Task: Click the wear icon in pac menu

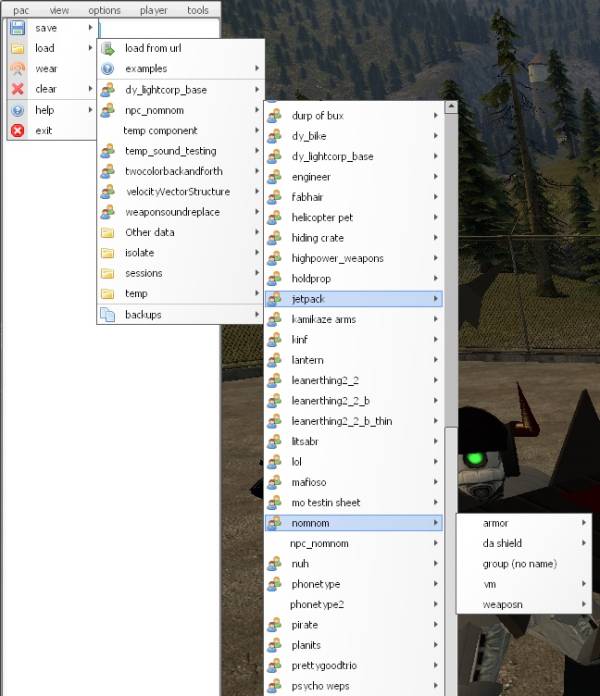Action: 17,69
